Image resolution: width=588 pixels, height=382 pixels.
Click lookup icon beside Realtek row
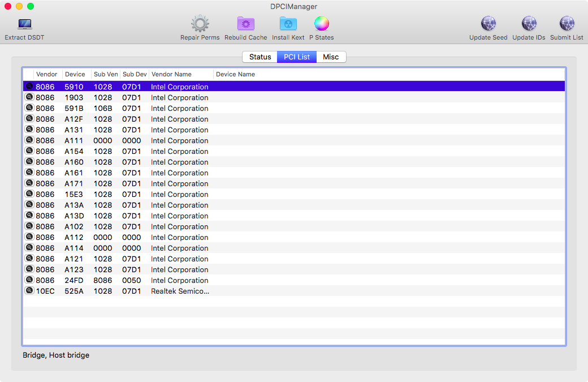pyautogui.click(x=29, y=291)
